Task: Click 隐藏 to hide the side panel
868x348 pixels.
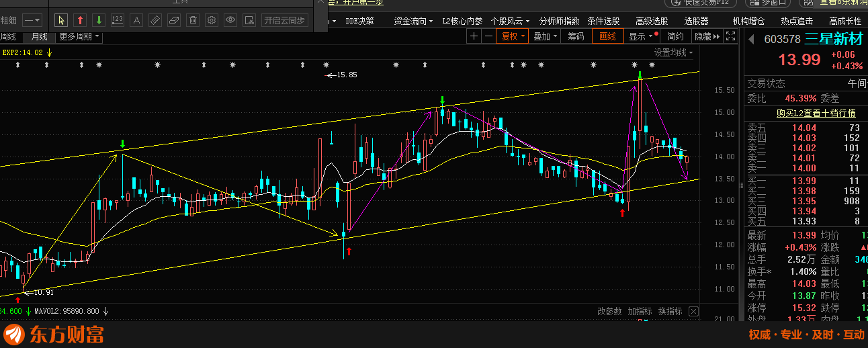Action: tap(707, 36)
